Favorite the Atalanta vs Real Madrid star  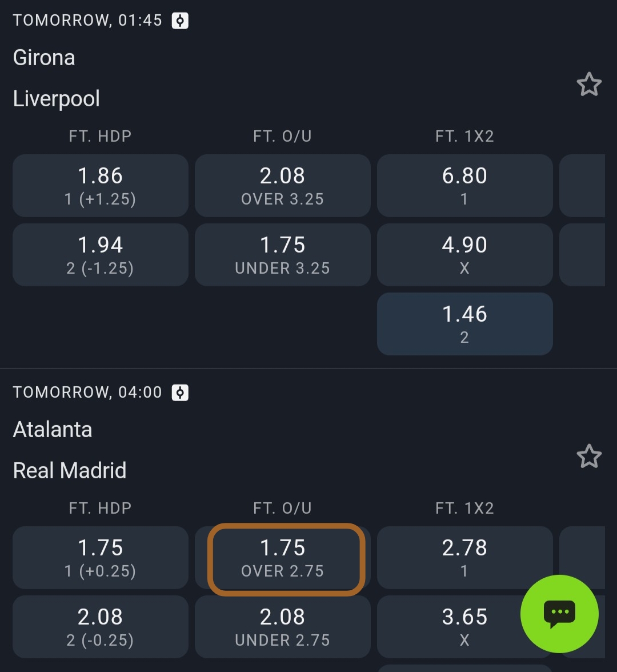[589, 457]
